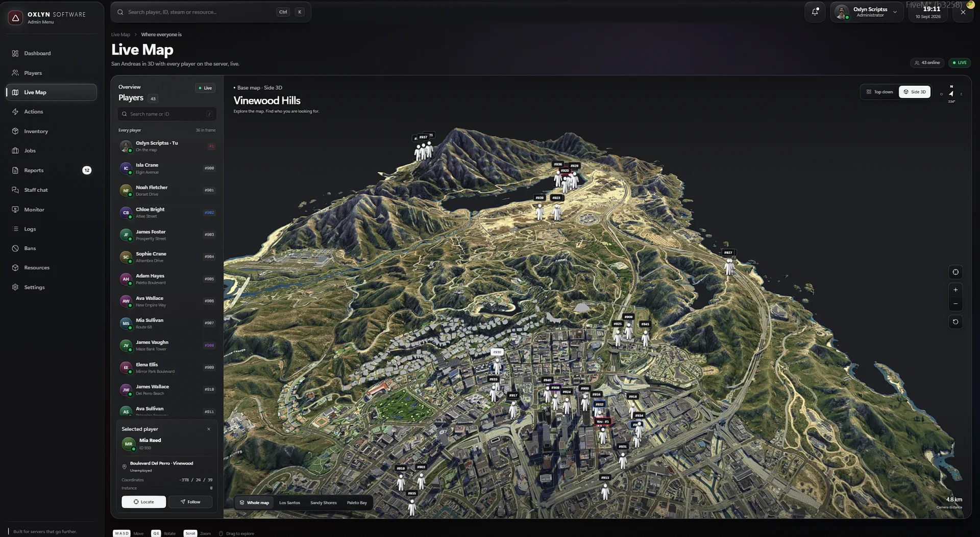Click the #915 player marker on map
The height and width of the screenshot is (537, 980).
[x=605, y=488]
